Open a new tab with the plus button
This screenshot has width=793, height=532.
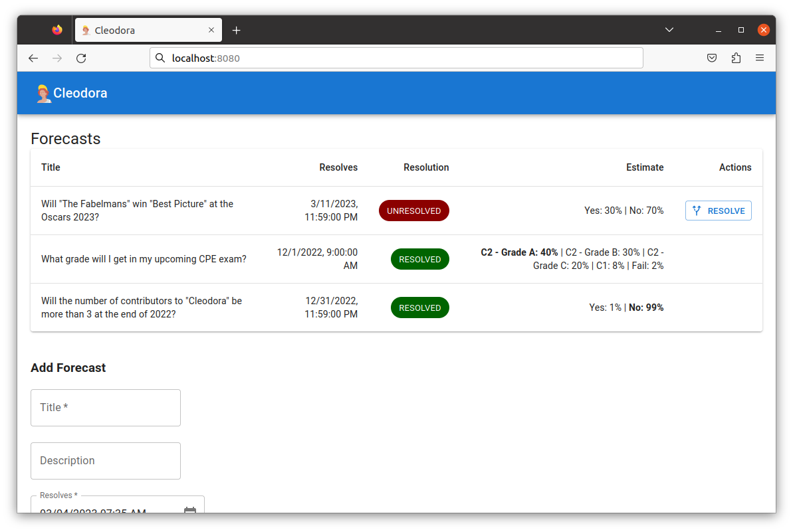[x=236, y=31]
